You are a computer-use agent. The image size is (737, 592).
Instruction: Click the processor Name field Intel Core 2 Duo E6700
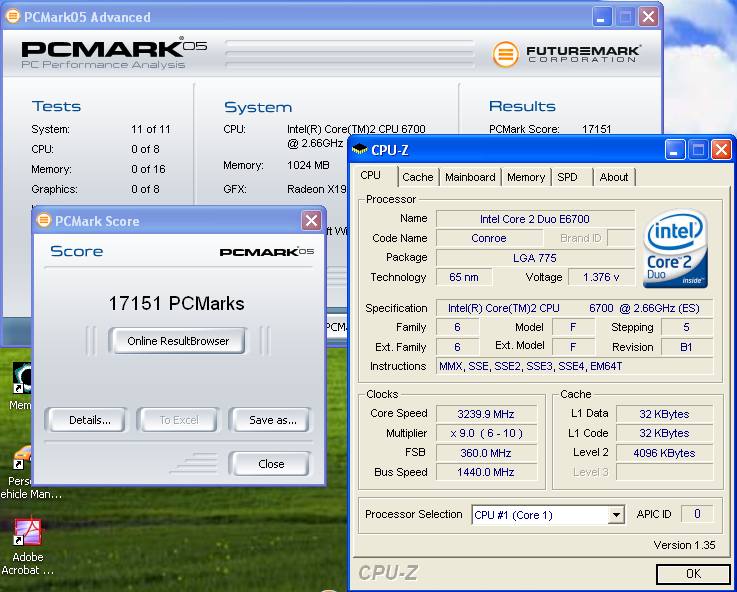[535, 219]
